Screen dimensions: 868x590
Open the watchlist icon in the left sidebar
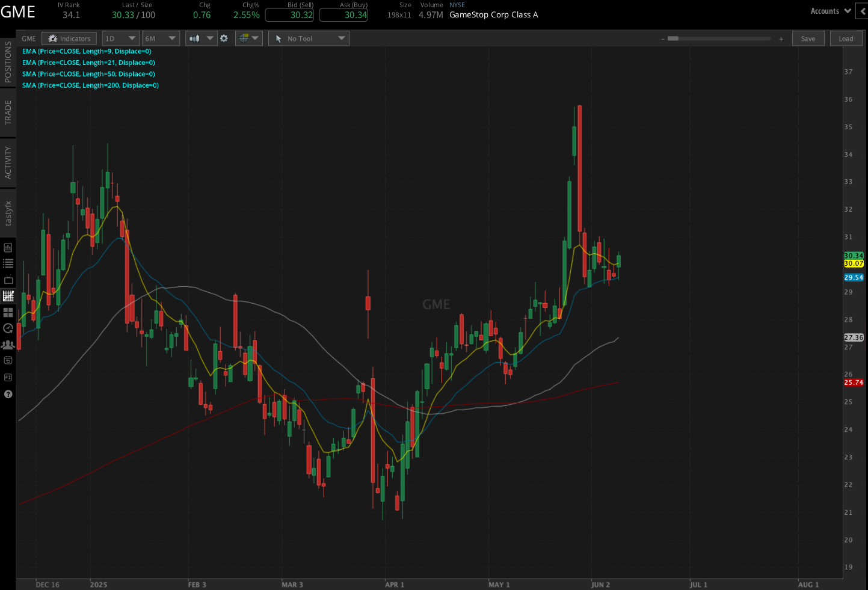click(8, 263)
